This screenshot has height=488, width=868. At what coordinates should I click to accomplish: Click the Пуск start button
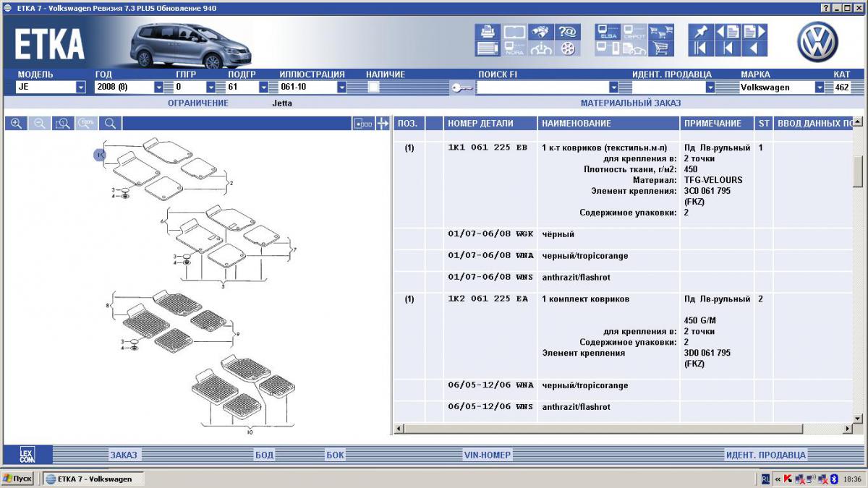click(17, 479)
